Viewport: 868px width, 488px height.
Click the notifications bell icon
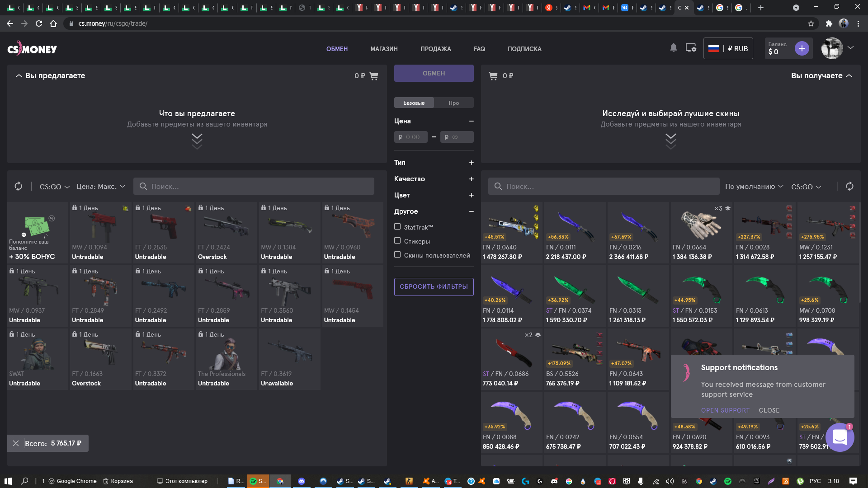(x=673, y=48)
